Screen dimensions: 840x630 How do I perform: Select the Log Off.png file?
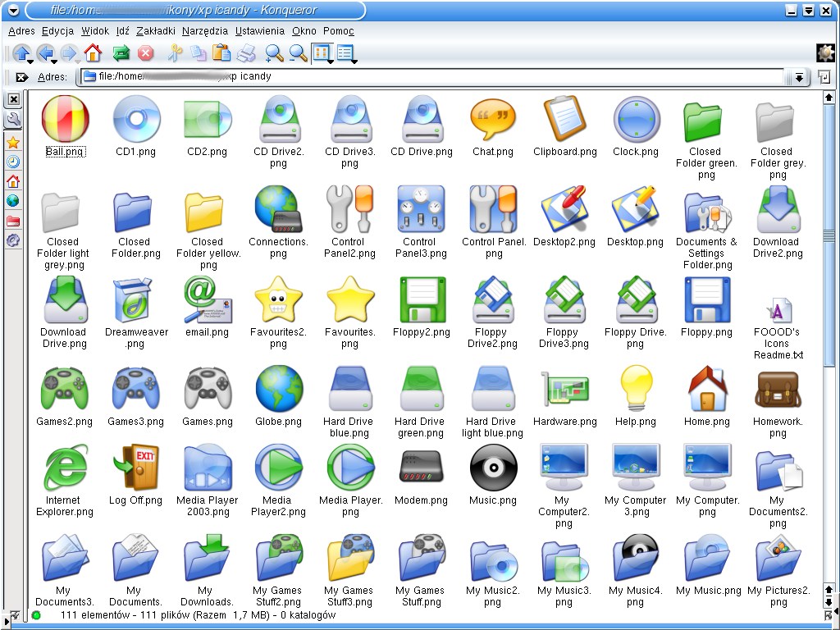click(135, 474)
